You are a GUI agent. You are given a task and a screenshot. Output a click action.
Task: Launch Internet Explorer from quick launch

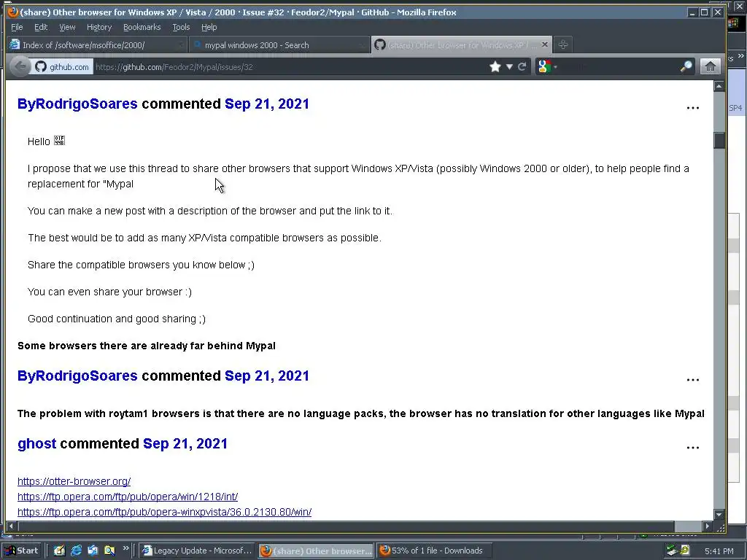(x=76, y=551)
